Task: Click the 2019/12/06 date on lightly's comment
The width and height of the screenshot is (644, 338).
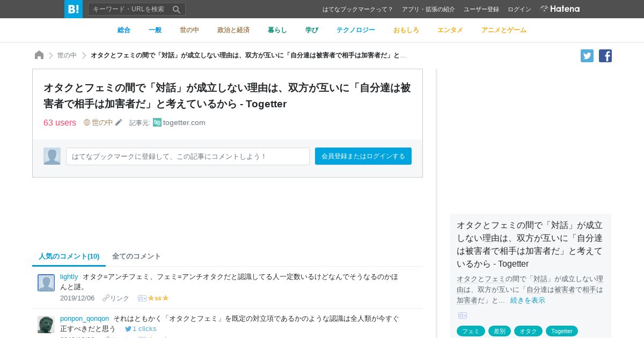Action: pyautogui.click(x=77, y=298)
